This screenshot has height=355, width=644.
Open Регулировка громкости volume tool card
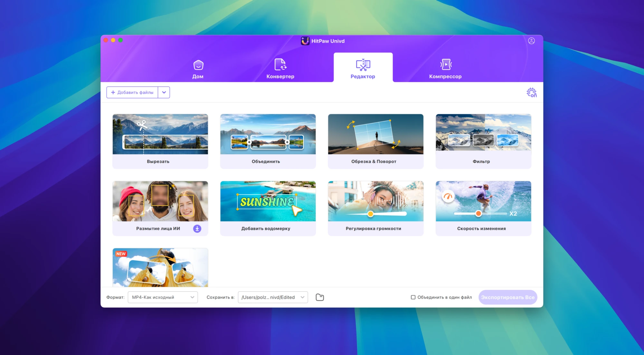tap(375, 208)
